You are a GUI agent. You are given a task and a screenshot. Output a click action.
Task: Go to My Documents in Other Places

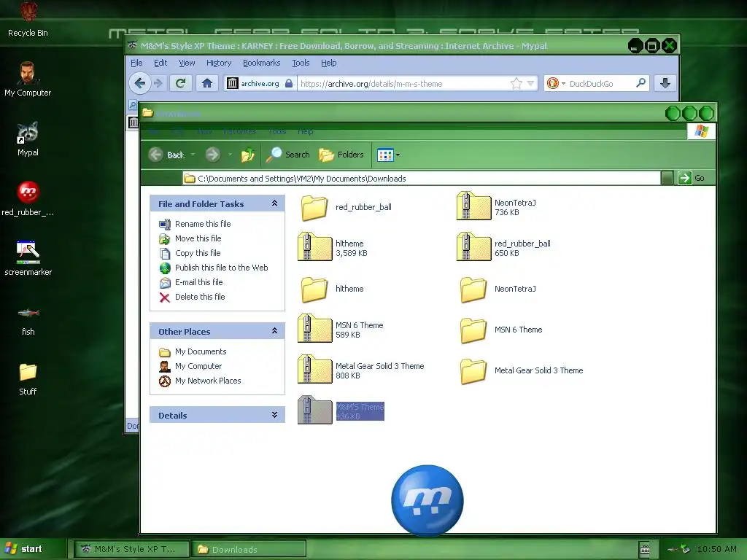click(201, 352)
